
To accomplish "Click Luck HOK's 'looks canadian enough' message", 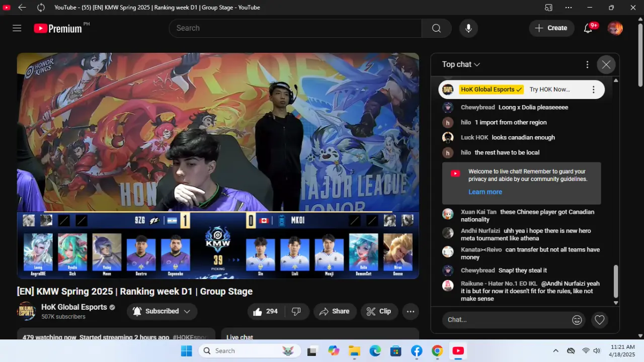I will (523, 137).
